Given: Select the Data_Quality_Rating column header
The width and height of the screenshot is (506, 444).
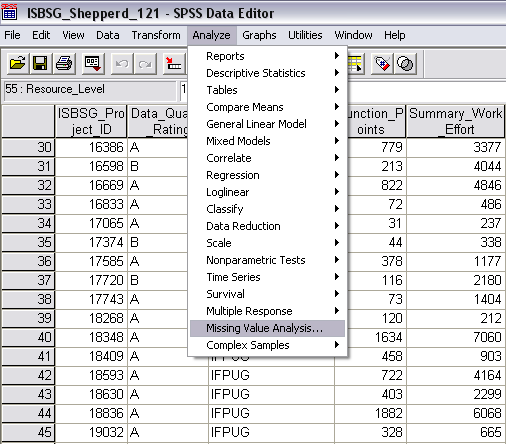Looking at the screenshot, I should click(158, 121).
